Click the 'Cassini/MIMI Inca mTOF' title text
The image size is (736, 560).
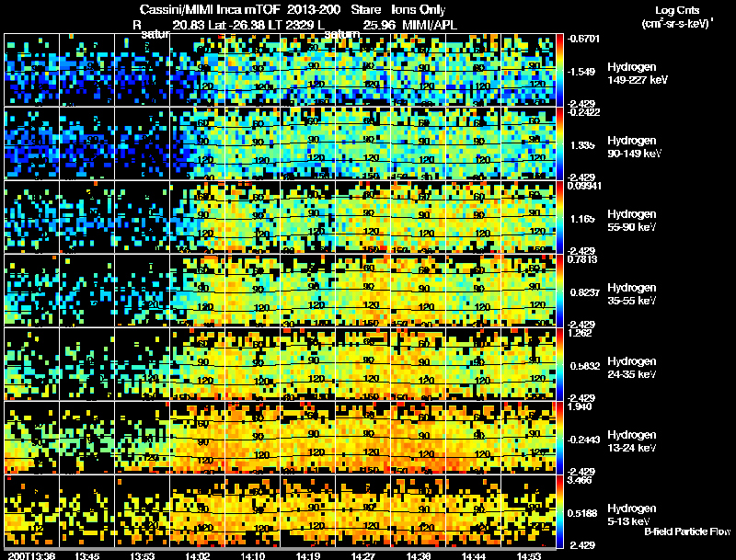210,9
